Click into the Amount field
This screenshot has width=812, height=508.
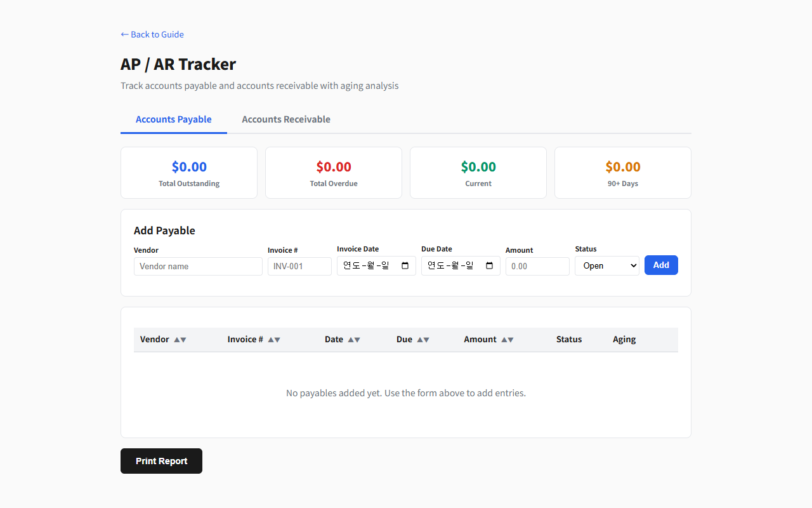pyautogui.click(x=537, y=267)
